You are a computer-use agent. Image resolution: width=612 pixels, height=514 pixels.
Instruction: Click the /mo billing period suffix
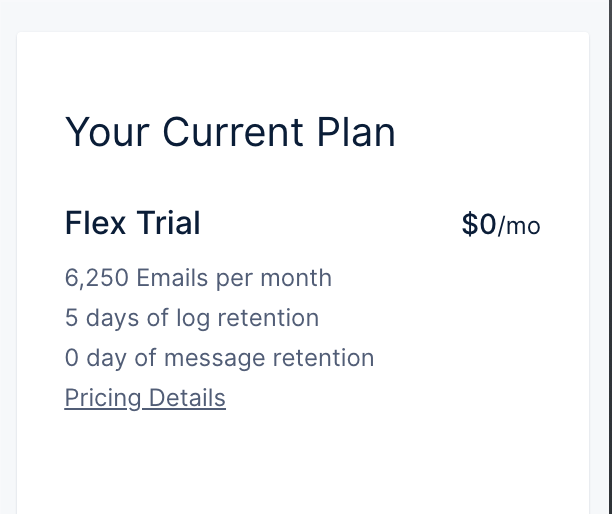point(519,226)
